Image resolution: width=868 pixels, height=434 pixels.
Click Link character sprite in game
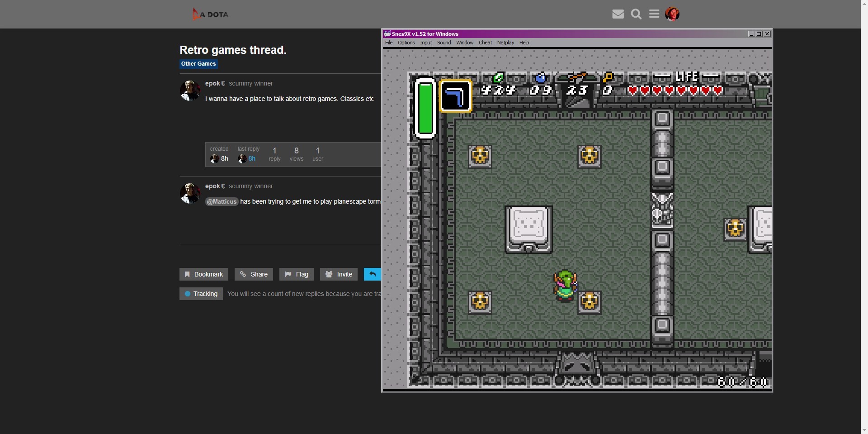(565, 286)
